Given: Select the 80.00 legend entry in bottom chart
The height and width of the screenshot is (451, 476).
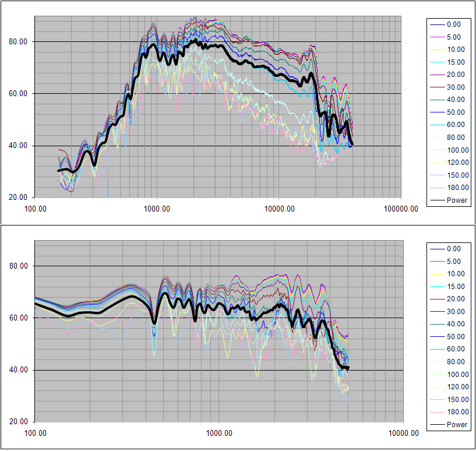Looking at the screenshot, I should 447,362.
